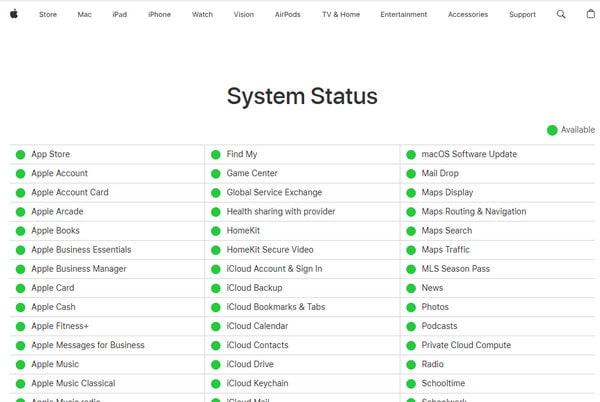The height and width of the screenshot is (402, 600).
Task: Click the green status dot beside Apple Account
Action: click(21, 174)
